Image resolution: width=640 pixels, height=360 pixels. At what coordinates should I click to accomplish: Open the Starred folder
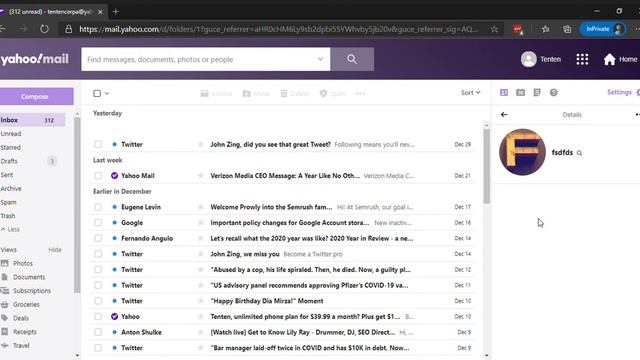[11, 147]
